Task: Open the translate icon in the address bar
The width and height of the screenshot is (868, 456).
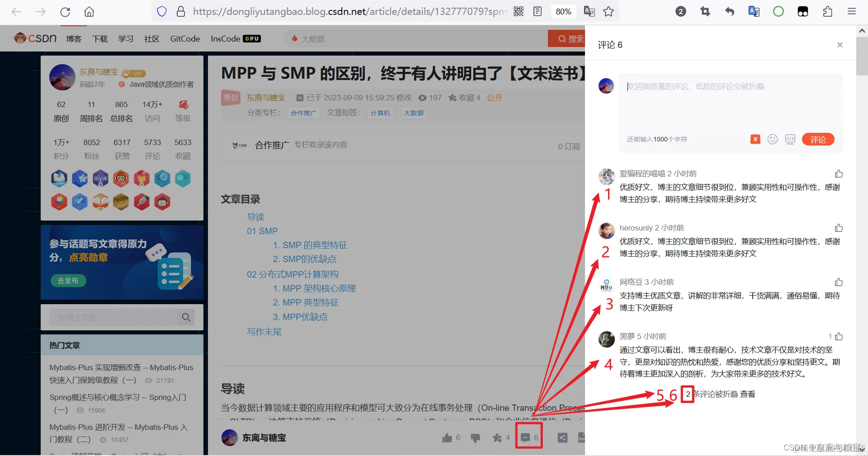Action: tap(589, 11)
